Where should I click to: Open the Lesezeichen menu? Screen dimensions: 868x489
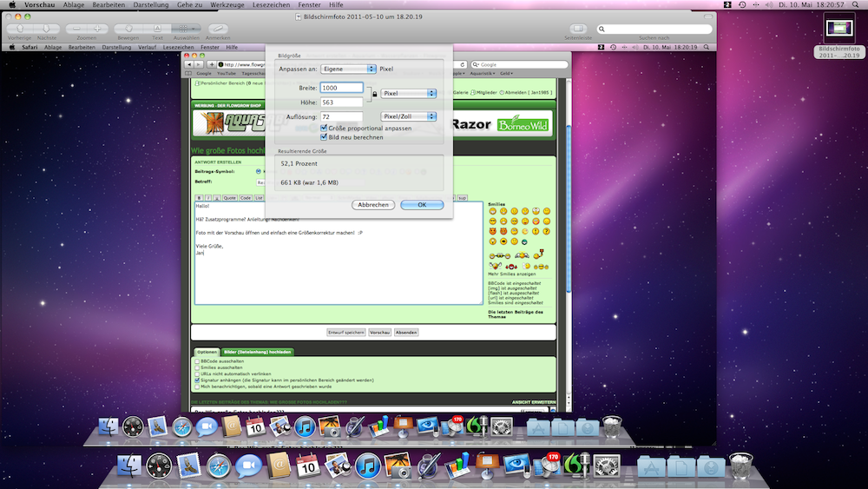[271, 4]
